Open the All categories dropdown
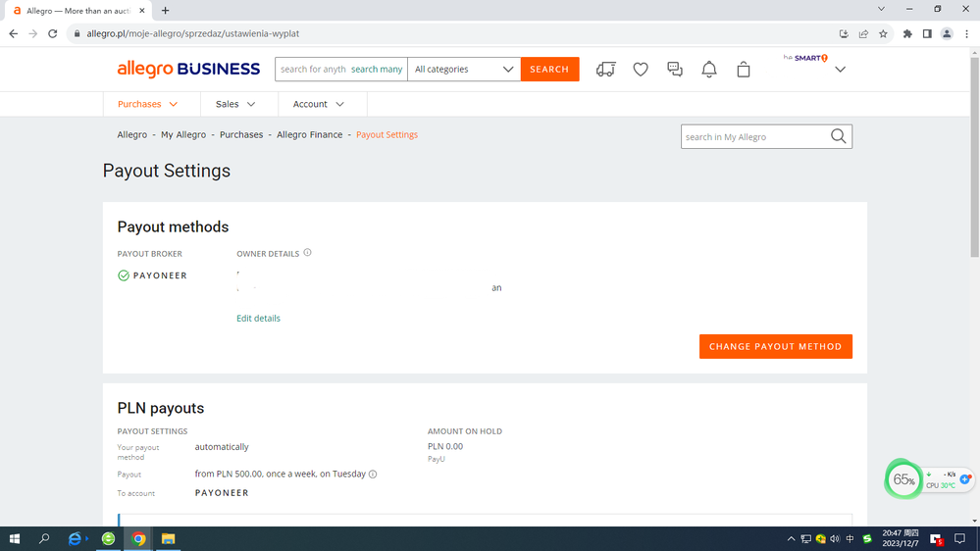Screen dimensions: 980x551 tap(464, 70)
